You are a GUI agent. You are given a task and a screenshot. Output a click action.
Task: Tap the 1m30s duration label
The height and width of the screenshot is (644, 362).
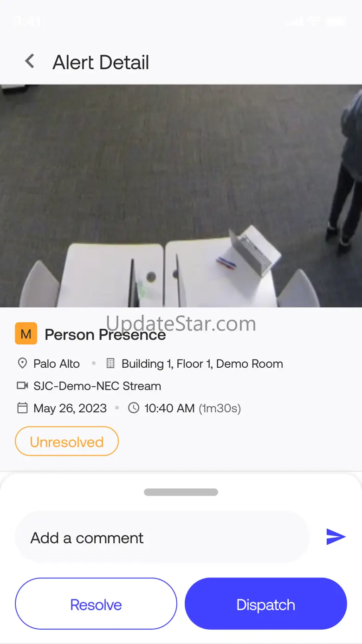coord(220,408)
